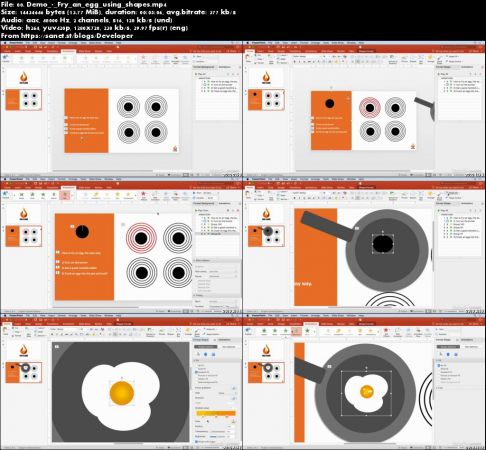Screen dimensions: 486x450
Task: Open the Animations tab in the selected-egg frame
Action: click(x=311, y=324)
